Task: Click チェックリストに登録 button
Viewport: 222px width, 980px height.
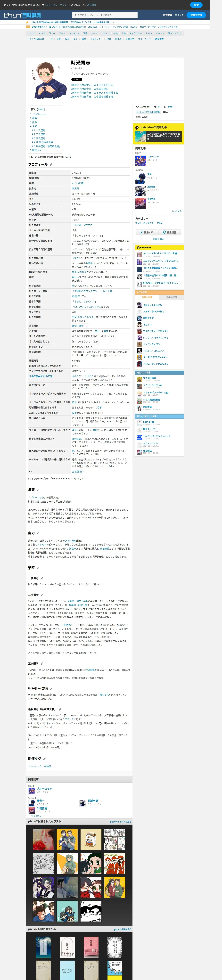Action: click(x=148, y=112)
